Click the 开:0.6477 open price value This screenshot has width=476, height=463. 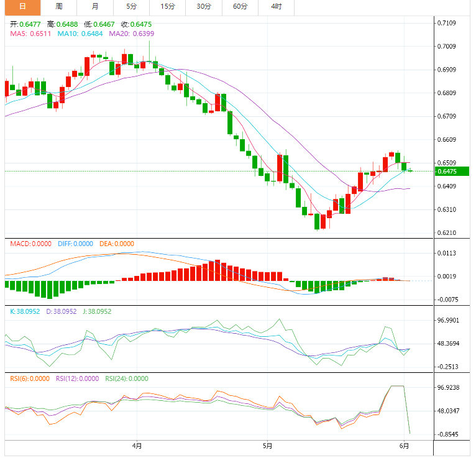[25, 24]
